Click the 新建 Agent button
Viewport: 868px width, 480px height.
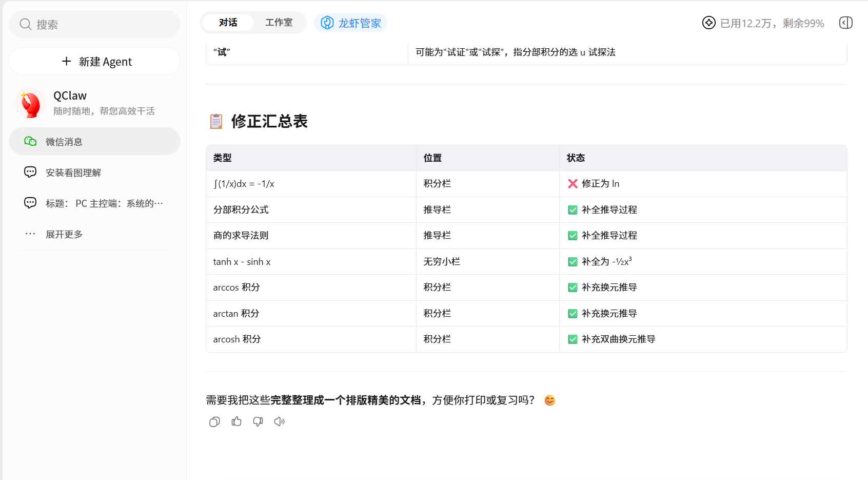click(x=95, y=62)
